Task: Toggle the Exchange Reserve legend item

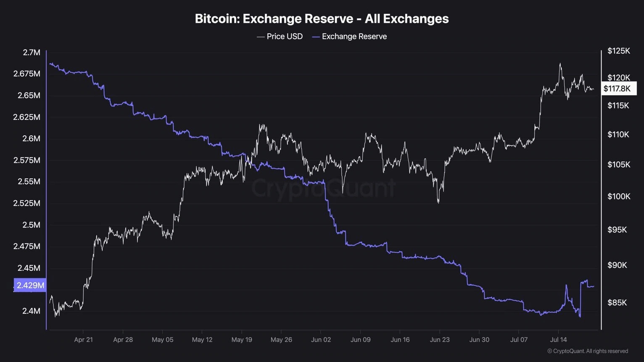Action: coord(349,37)
